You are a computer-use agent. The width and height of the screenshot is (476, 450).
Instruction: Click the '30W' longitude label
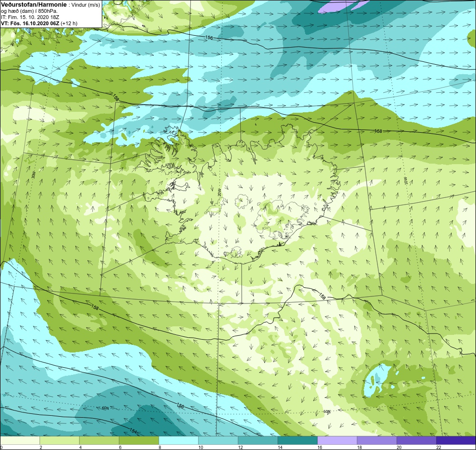coord(33,175)
